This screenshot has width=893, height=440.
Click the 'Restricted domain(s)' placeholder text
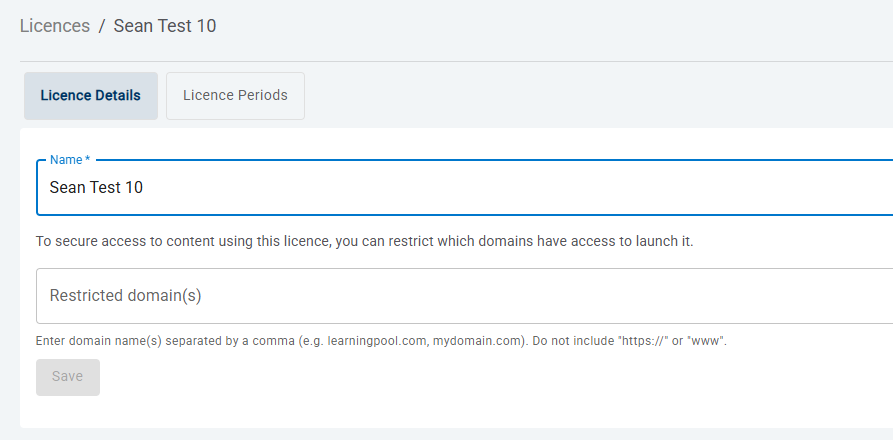click(126, 296)
